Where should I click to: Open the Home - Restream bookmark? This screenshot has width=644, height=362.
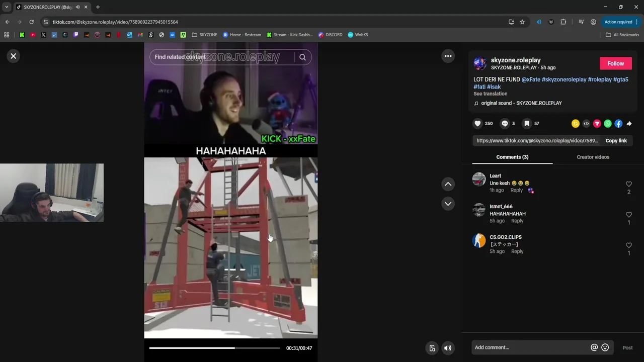coord(242,35)
